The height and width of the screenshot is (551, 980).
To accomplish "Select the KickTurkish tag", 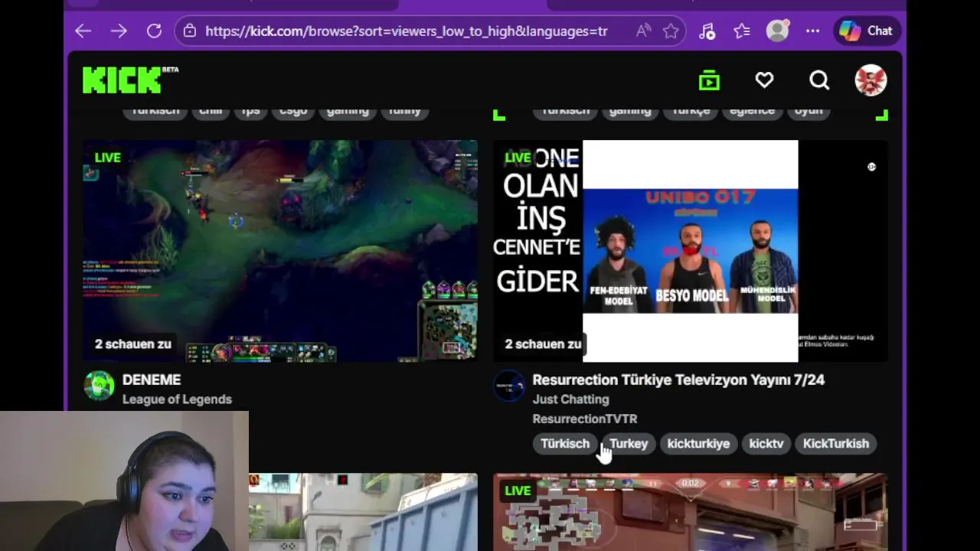I will [x=836, y=444].
